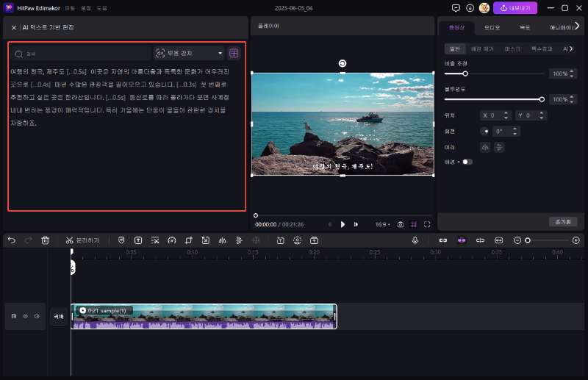The width and height of the screenshot is (588, 380).
Task: Switch to the animation tab
Action: coord(561,27)
